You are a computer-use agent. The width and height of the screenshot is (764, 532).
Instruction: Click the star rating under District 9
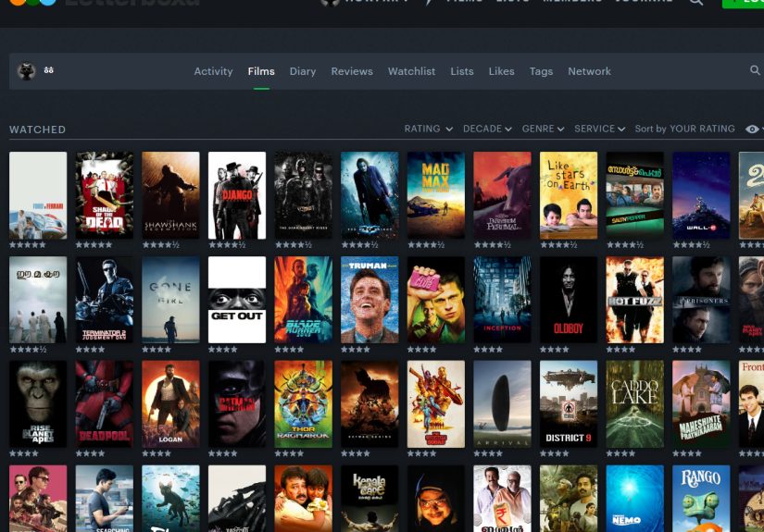(554, 453)
